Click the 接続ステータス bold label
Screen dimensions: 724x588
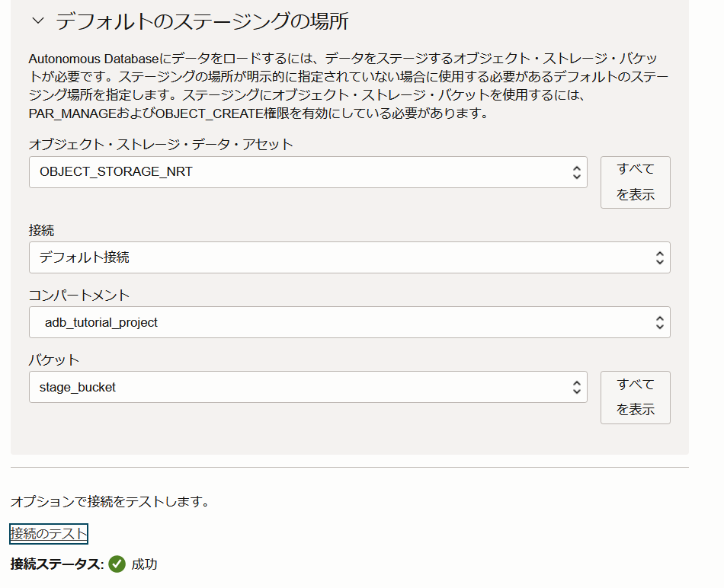point(57,564)
